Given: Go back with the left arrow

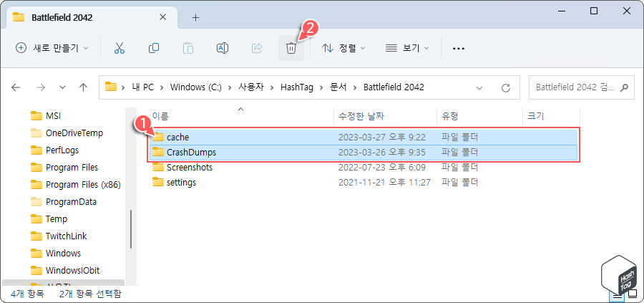Looking at the screenshot, I should [16, 87].
